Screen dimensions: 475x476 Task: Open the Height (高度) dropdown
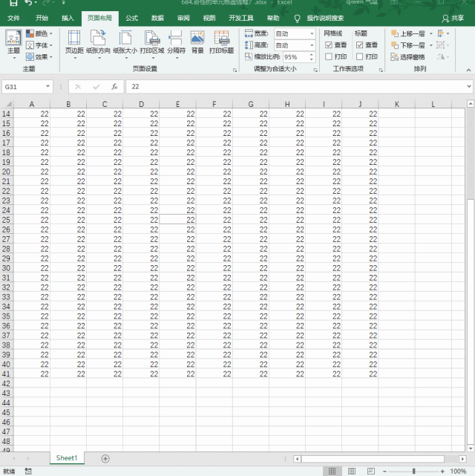tap(312, 45)
